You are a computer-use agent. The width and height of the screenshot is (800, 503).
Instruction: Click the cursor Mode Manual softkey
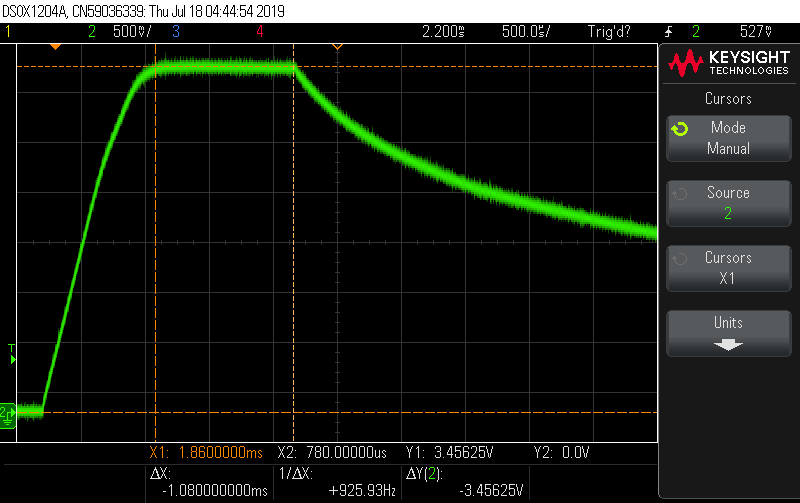click(729, 138)
